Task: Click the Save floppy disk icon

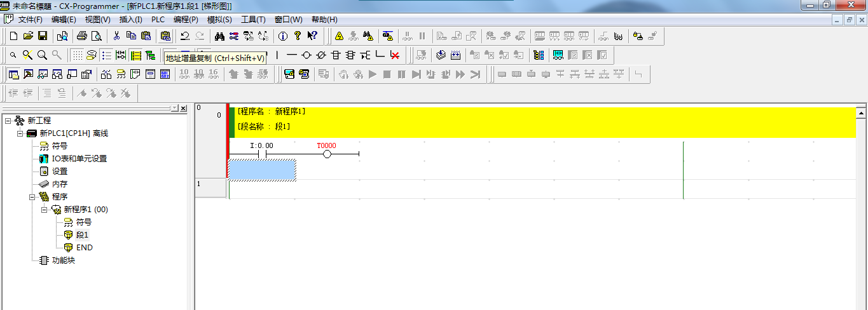Action: [x=43, y=36]
